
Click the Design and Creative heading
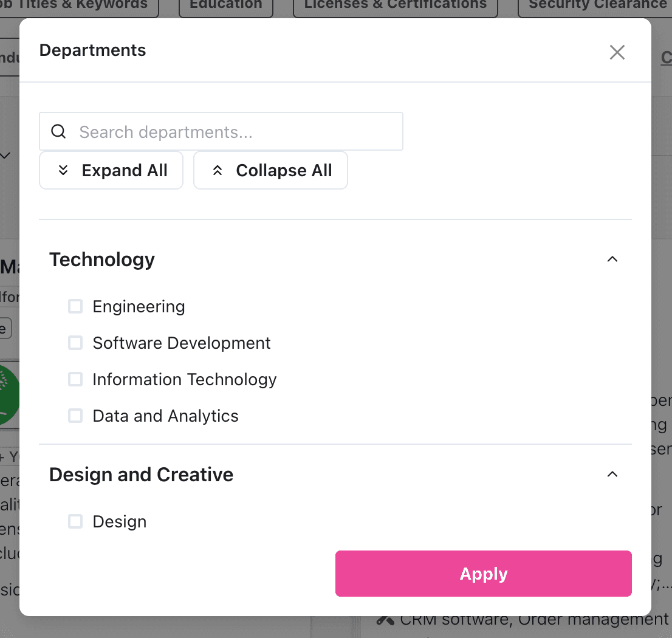141,475
